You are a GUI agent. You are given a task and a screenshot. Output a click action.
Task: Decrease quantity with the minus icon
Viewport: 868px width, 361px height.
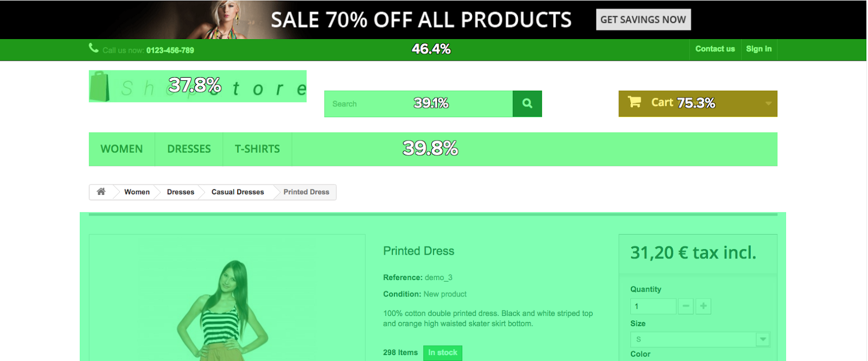tap(685, 306)
